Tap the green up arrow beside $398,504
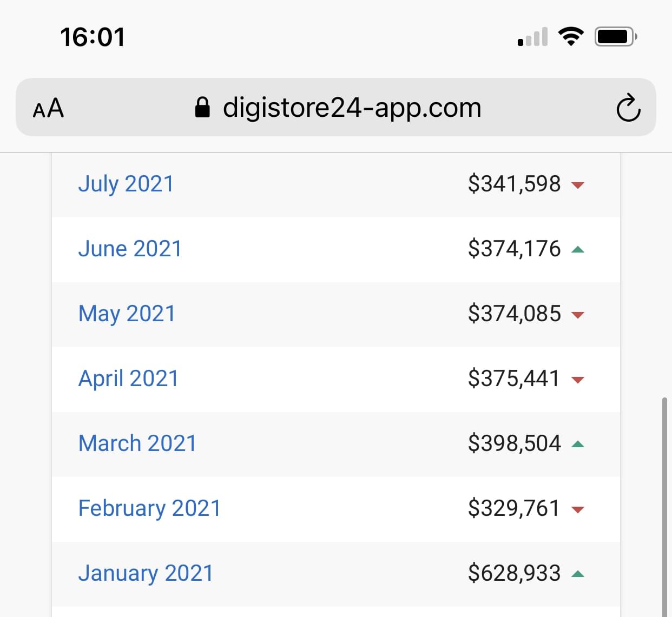 pos(578,444)
